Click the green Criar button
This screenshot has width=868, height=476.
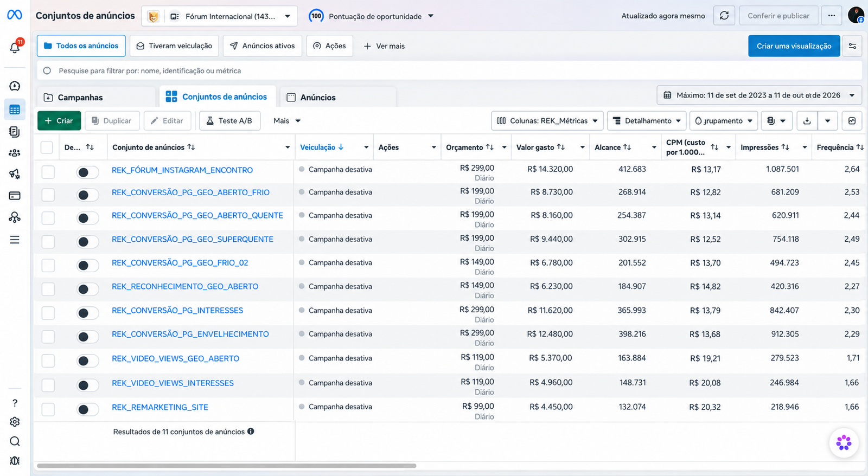click(59, 121)
